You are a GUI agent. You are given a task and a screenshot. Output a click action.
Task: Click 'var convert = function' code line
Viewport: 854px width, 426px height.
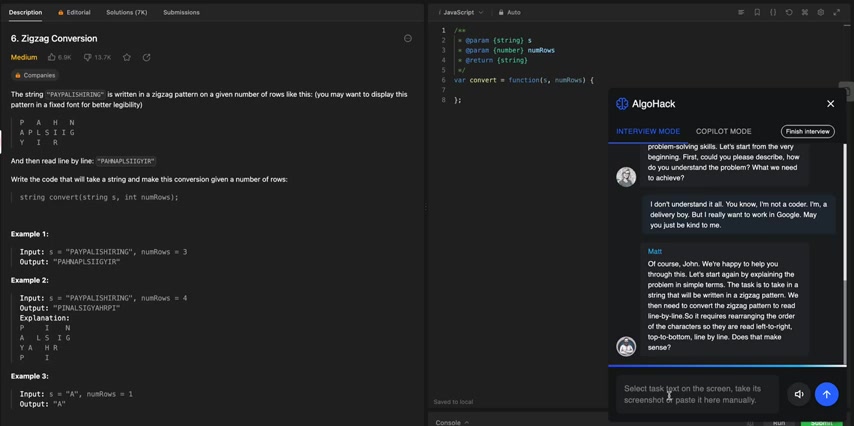pos(523,80)
